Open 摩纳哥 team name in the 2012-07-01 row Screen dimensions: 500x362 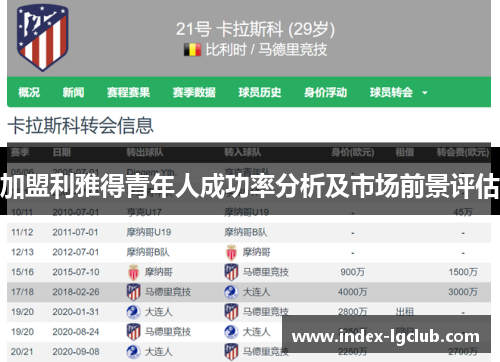[x=256, y=252]
